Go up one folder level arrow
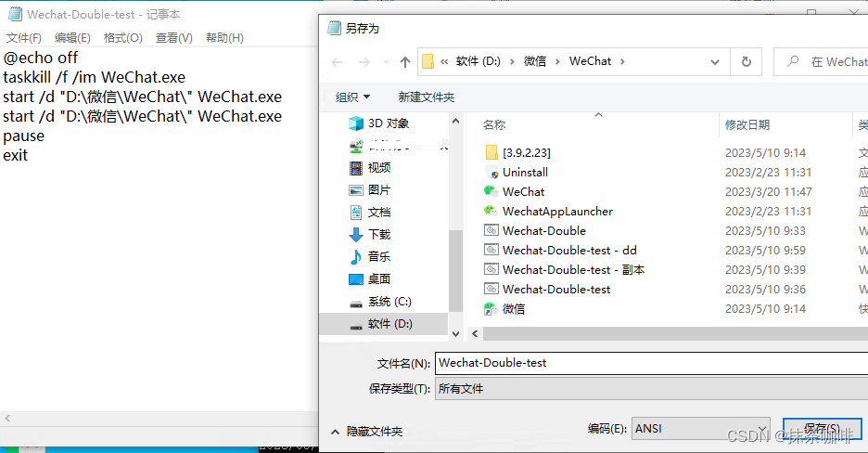 click(x=405, y=62)
